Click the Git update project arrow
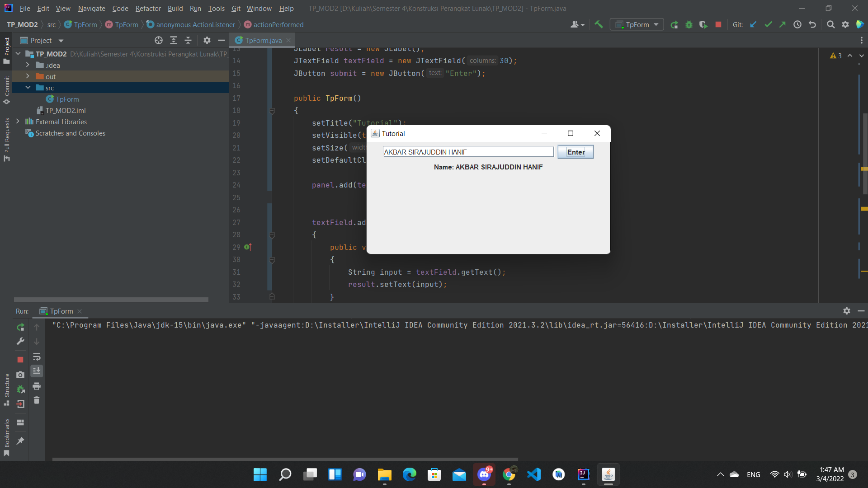This screenshot has width=868, height=488. coord(753,25)
